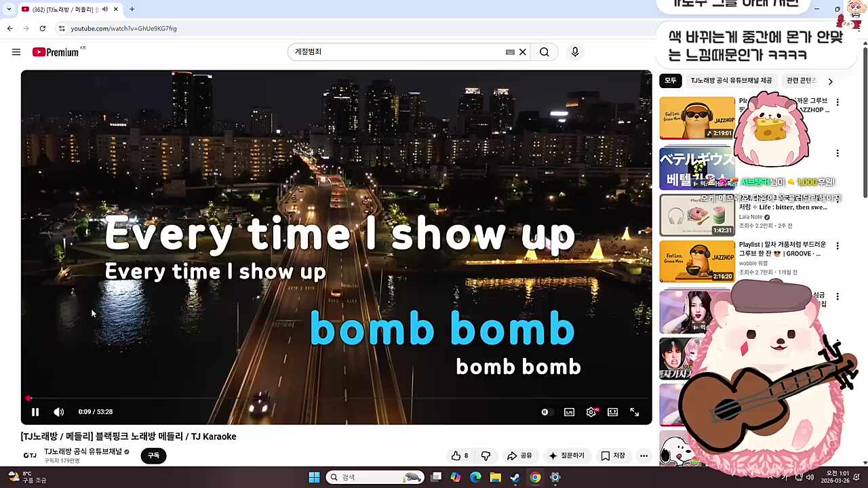Clear the YouTube search query
The height and width of the screenshot is (488, 868).
coord(523,52)
